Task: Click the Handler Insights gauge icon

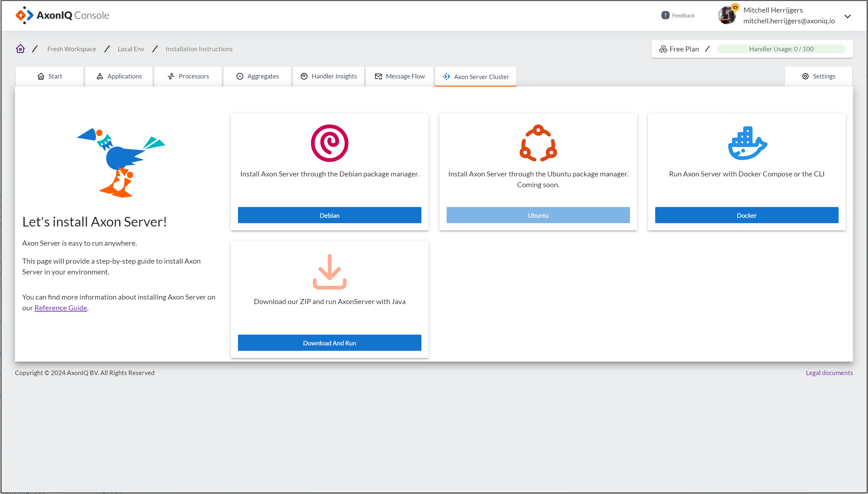Action: pyautogui.click(x=304, y=76)
